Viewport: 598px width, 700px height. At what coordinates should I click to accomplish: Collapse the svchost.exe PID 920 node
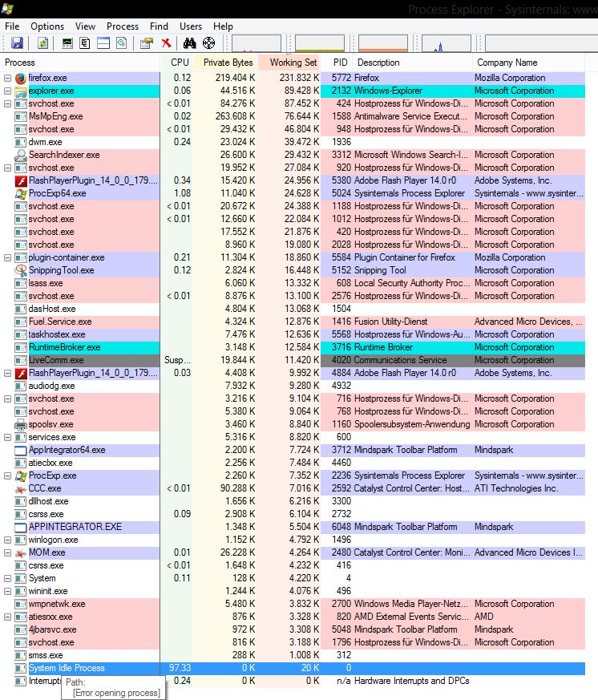coord(7,168)
